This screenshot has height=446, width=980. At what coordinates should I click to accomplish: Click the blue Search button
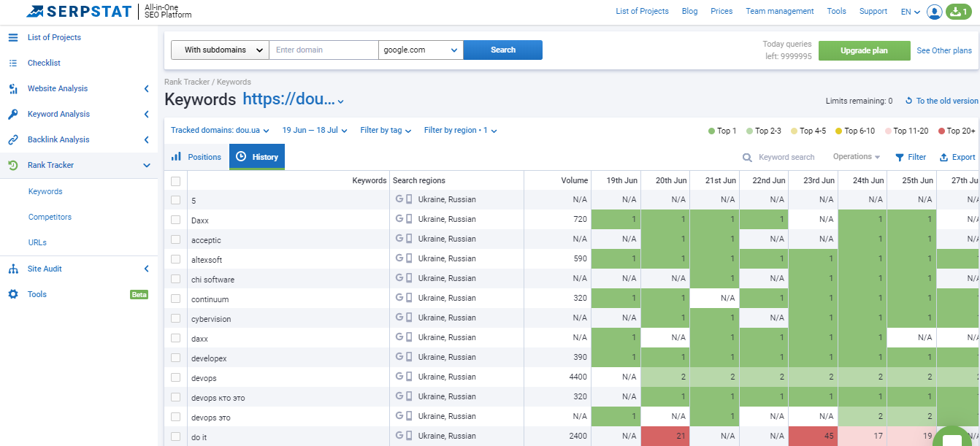[503, 50]
